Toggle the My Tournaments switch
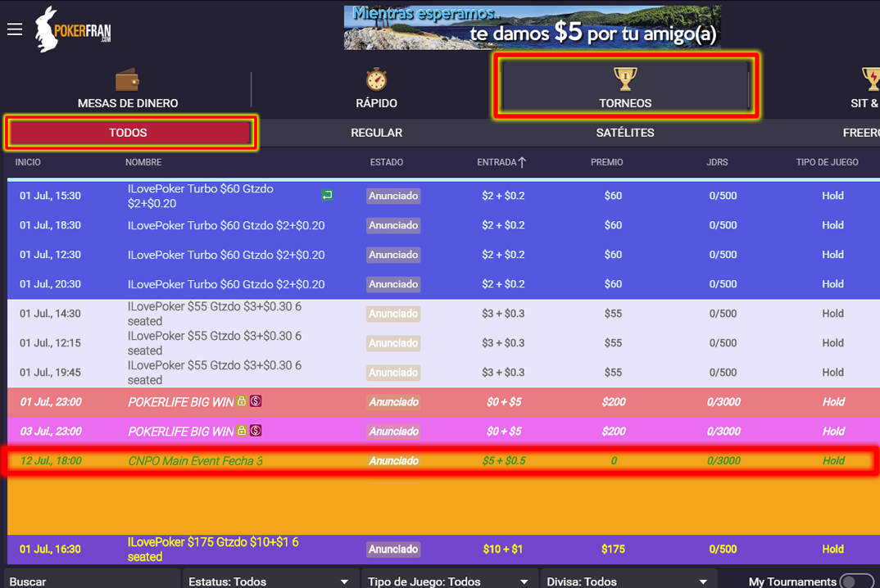Image resolution: width=880 pixels, height=588 pixels. tap(856, 581)
